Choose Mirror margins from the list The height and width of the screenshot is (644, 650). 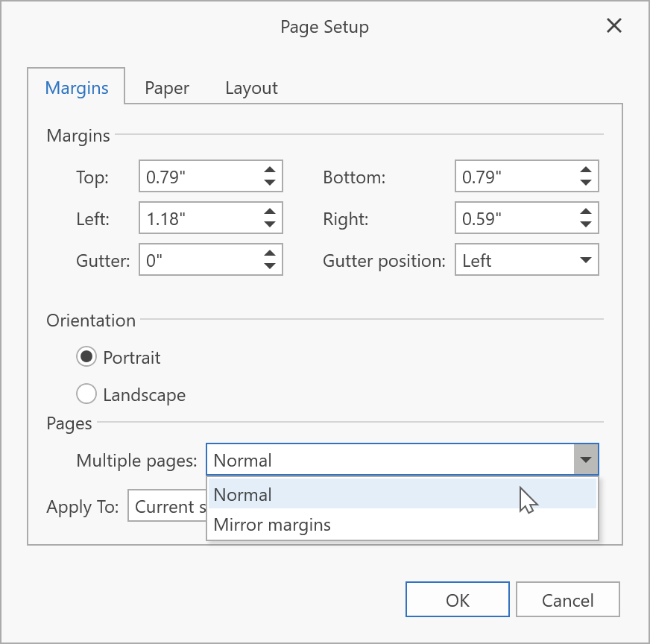pos(272,525)
